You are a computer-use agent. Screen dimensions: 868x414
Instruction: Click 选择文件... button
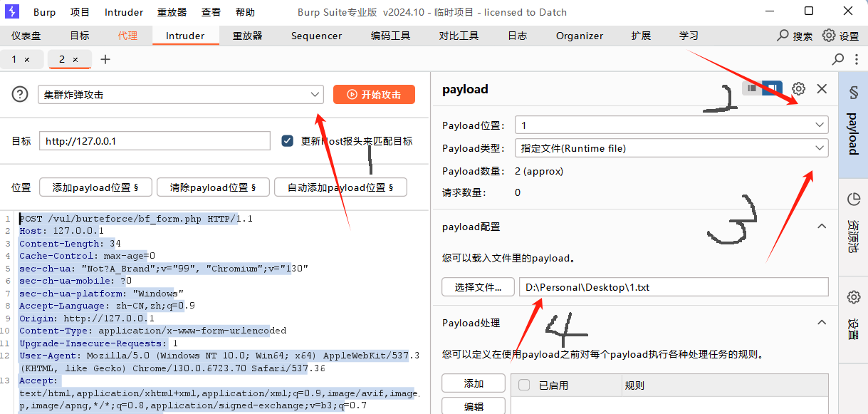pos(478,287)
